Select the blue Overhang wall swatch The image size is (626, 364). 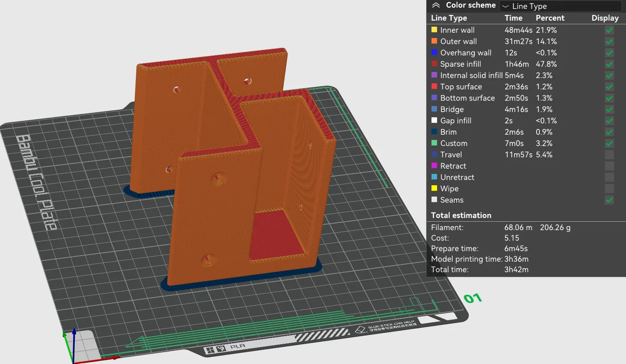[x=434, y=52]
